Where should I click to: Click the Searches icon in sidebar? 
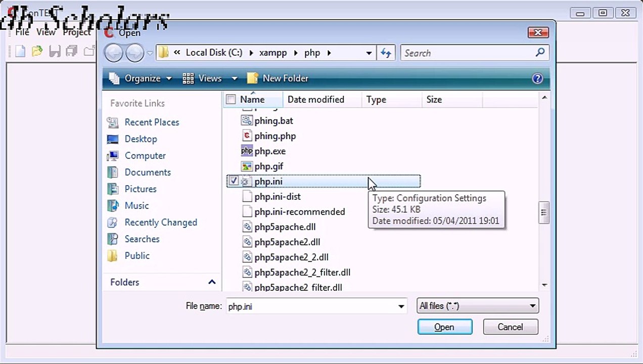[113, 239]
